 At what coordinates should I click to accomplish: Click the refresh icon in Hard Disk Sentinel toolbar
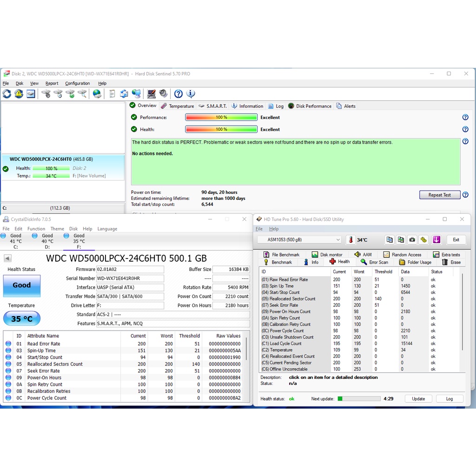7,94
